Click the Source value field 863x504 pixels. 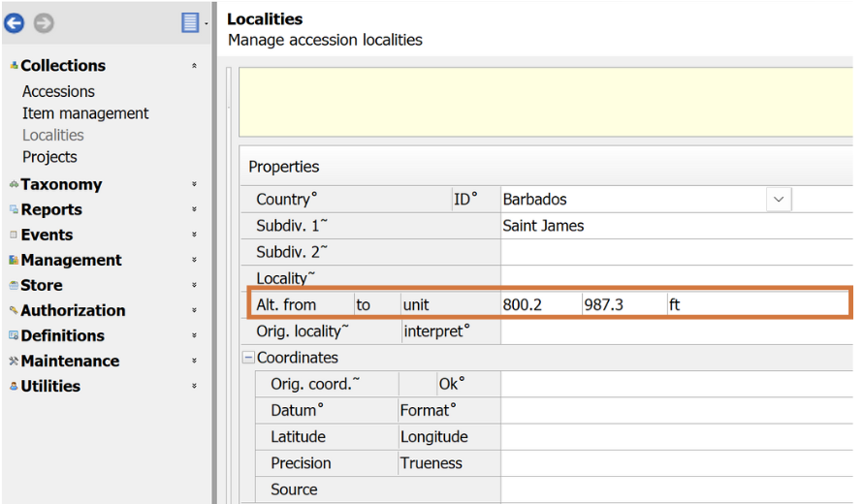pyautogui.click(x=677, y=489)
